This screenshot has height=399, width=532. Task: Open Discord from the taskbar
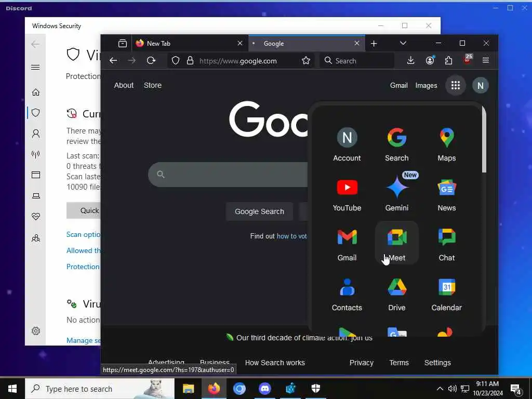tap(264, 389)
